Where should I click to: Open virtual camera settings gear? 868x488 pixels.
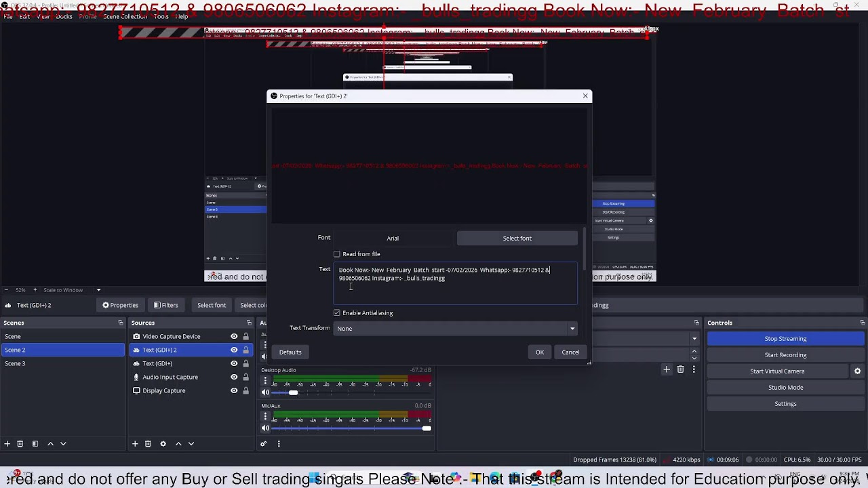click(x=857, y=371)
